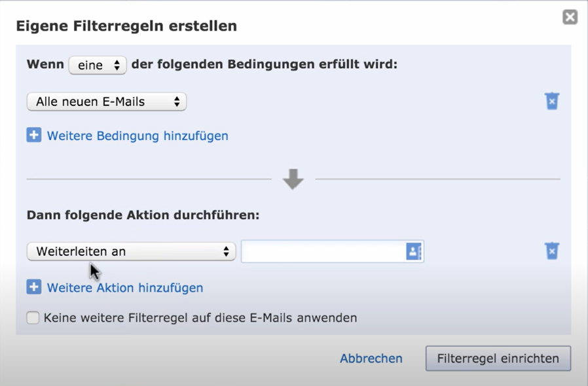Expand the 'Alle neuen E-Mails' dropdown
Viewport: 588px width, 386px height.
click(107, 101)
